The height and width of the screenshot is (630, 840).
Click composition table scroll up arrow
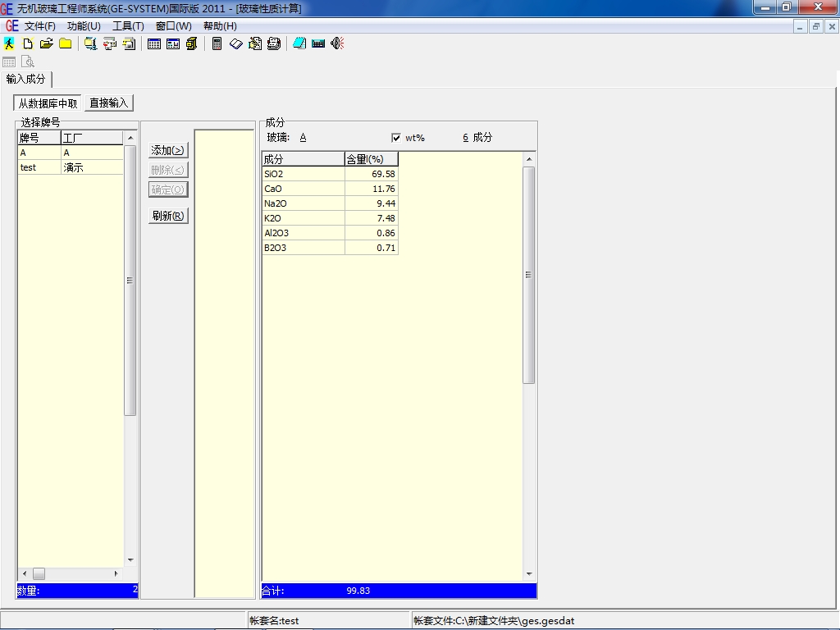(529, 159)
